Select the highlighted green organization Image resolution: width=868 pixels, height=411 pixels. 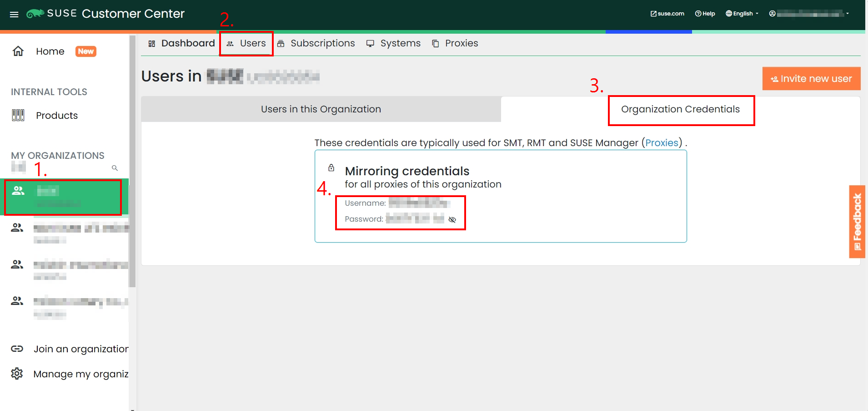(x=63, y=197)
